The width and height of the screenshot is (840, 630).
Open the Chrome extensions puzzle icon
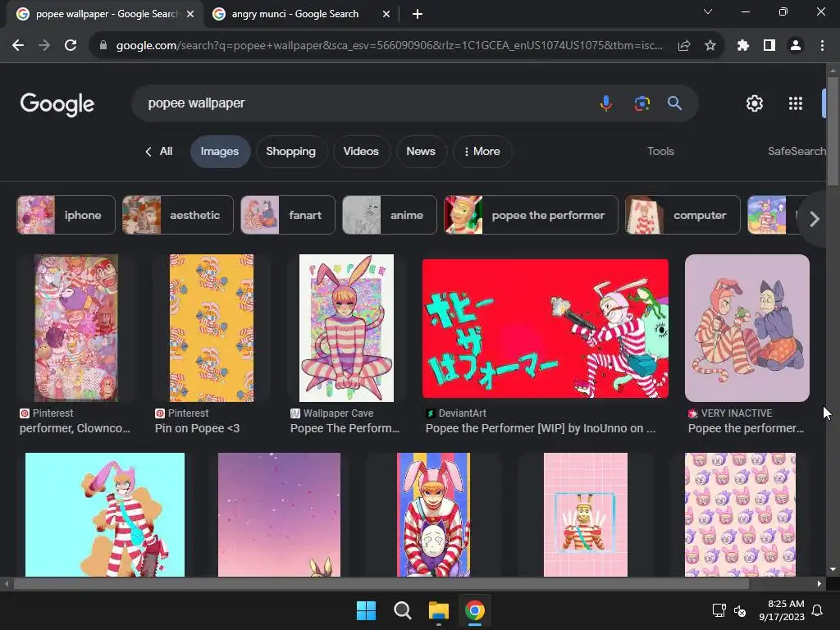click(742, 46)
